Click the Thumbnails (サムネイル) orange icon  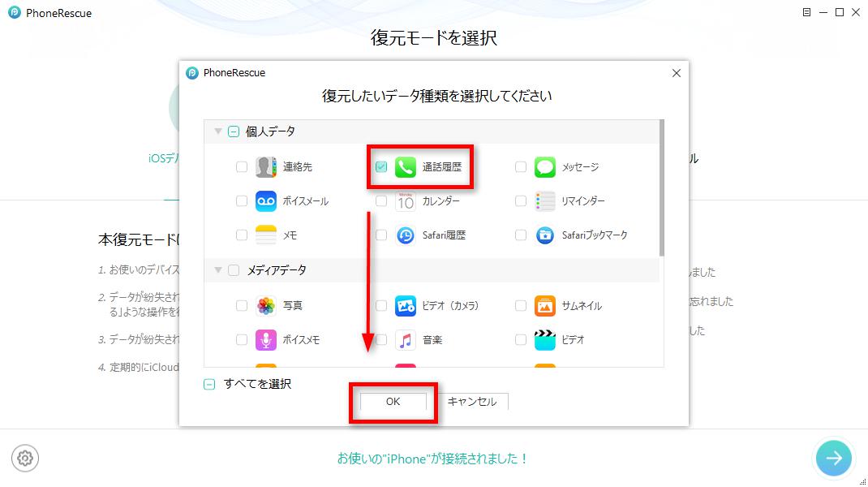(x=544, y=305)
